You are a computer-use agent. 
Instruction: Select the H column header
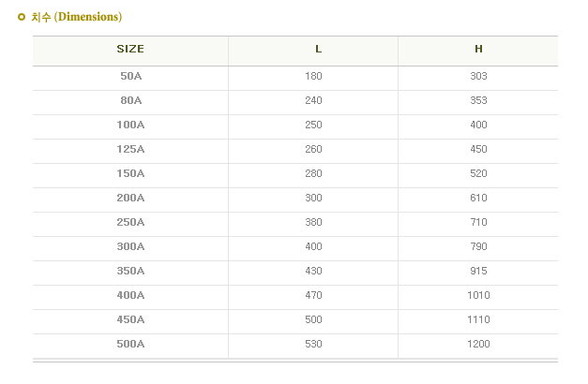(478, 49)
